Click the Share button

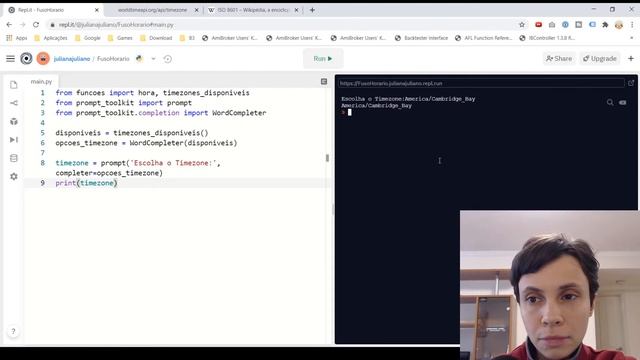559,59
